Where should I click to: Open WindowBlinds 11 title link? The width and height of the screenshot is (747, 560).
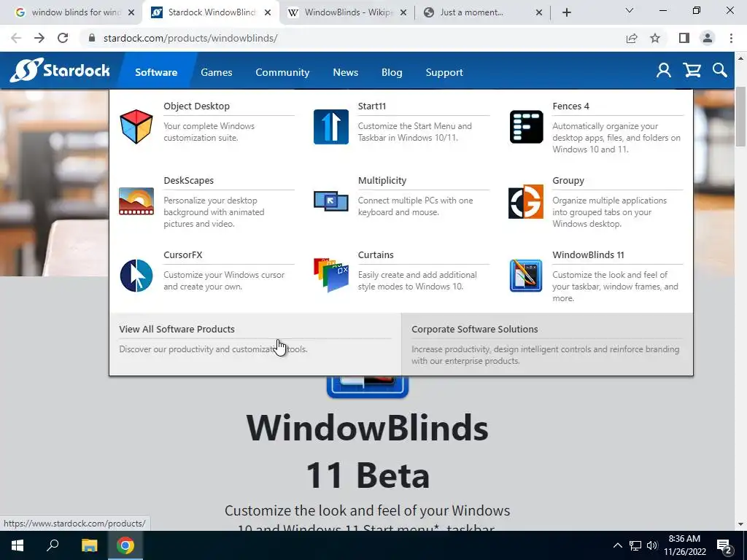click(x=589, y=254)
